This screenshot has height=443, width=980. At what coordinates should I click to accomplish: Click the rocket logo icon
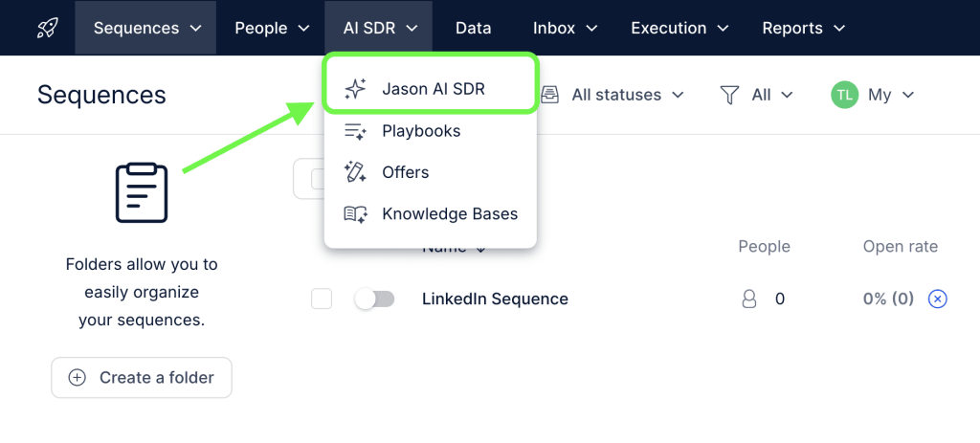pos(47,28)
